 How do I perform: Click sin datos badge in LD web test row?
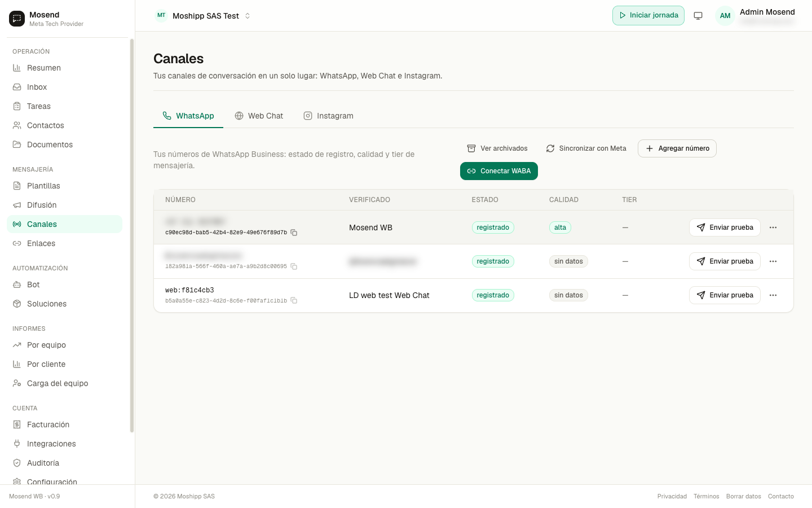coord(568,295)
